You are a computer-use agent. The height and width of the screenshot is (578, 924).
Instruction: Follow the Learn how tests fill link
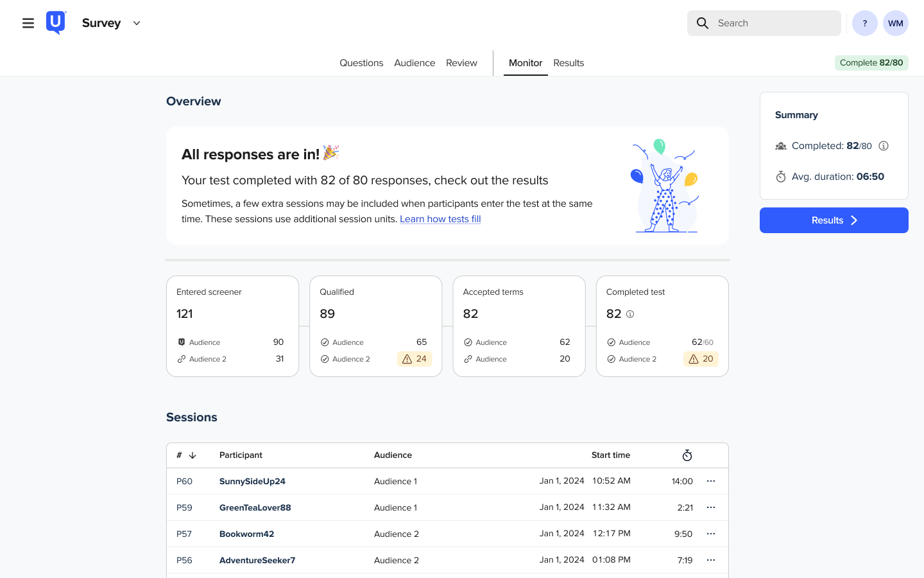tap(440, 219)
